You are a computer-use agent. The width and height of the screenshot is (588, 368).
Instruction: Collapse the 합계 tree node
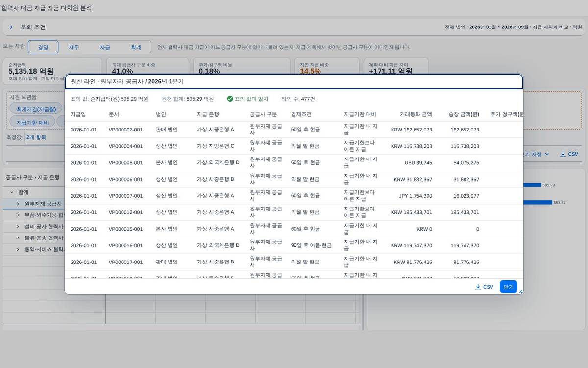pyautogui.click(x=12, y=192)
